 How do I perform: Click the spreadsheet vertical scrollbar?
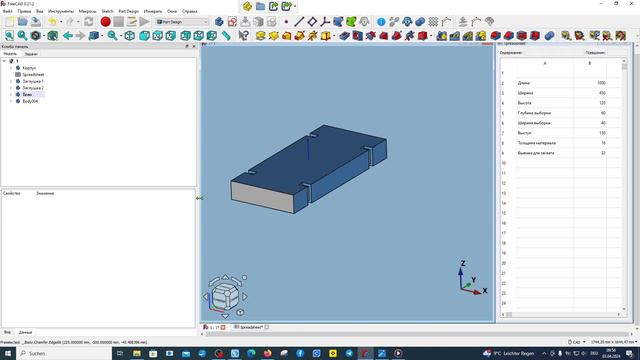point(624,184)
